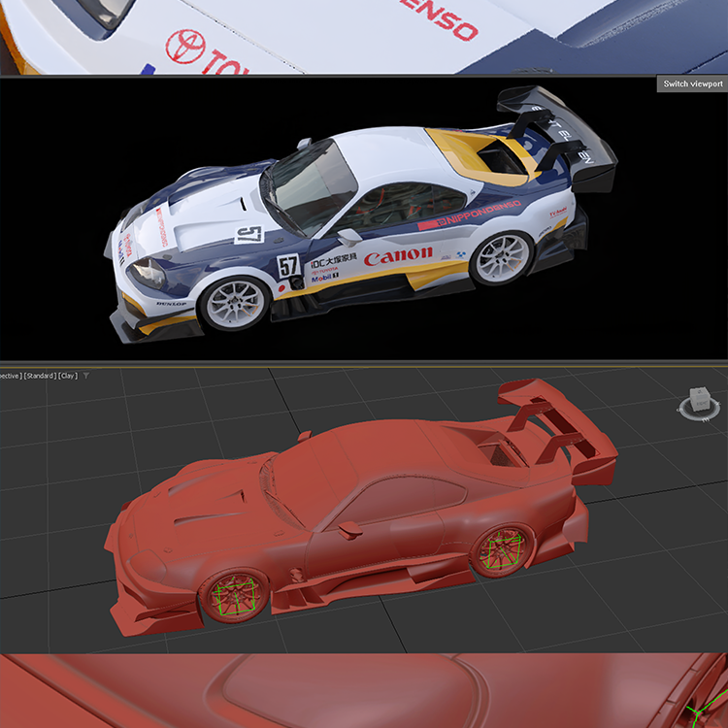Click the Toyota logo in the top close-up

pos(184,47)
